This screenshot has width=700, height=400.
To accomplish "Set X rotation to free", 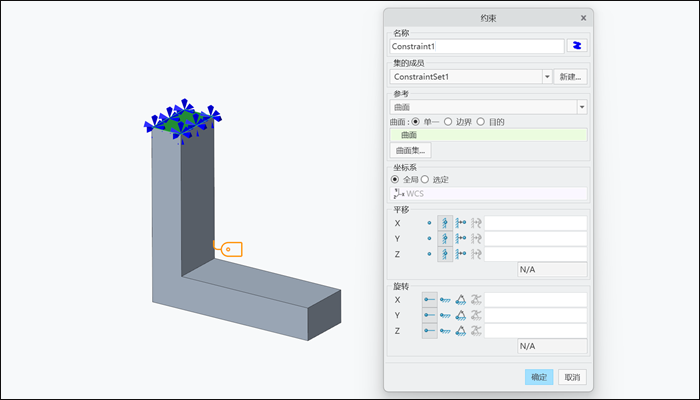I will point(429,300).
